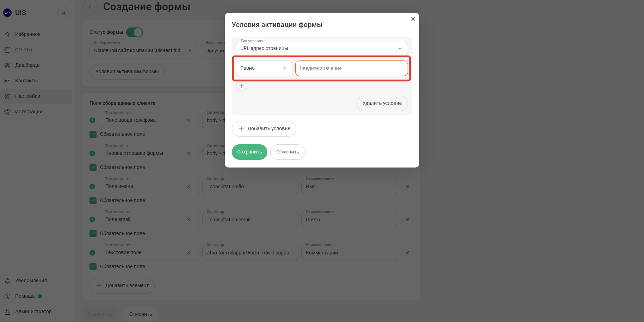Go to Интеграции in the sidebar
This screenshot has height=322, width=644.
tap(29, 112)
